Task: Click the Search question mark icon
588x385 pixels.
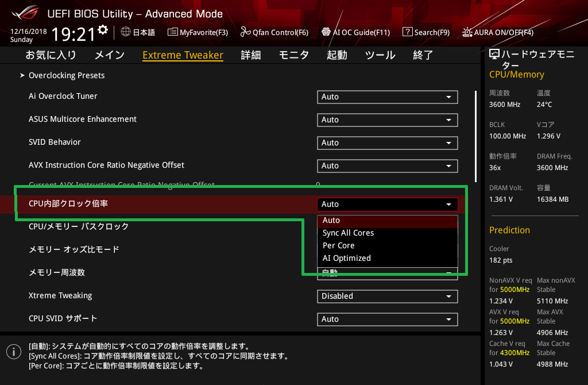Action: click(x=407, y=32)
